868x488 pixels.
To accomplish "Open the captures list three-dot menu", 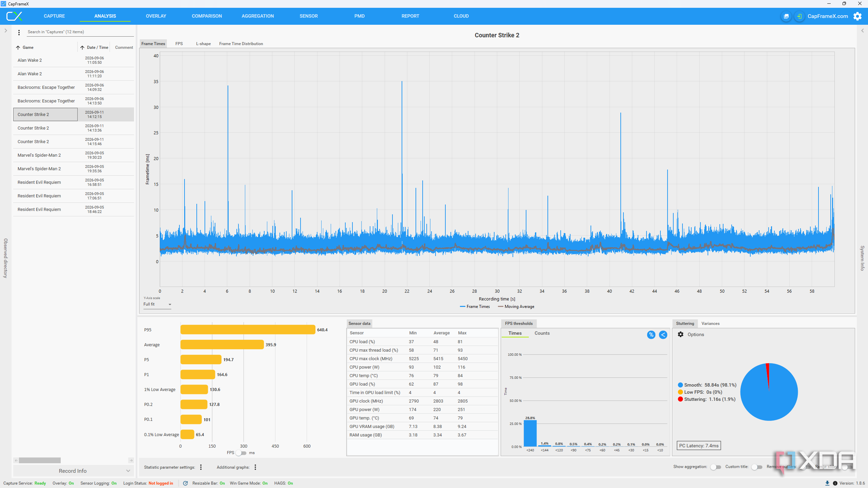I will click(19, 32).
